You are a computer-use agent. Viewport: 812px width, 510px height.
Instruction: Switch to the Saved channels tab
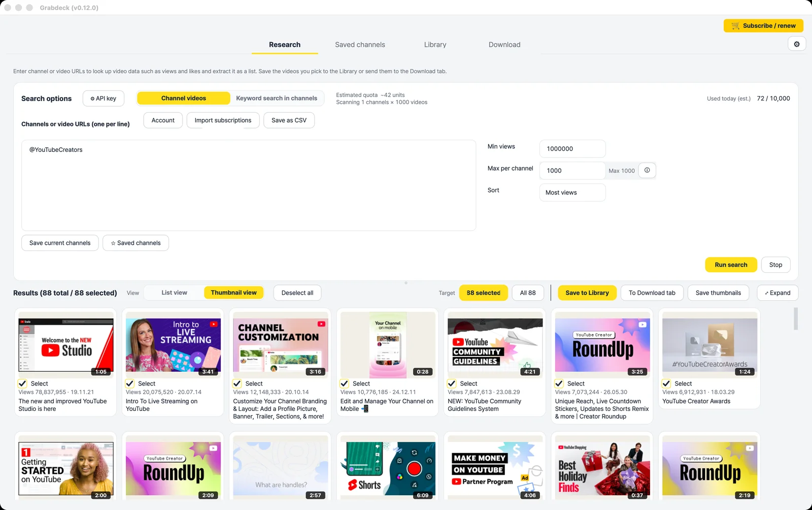[x=360, y=45]
